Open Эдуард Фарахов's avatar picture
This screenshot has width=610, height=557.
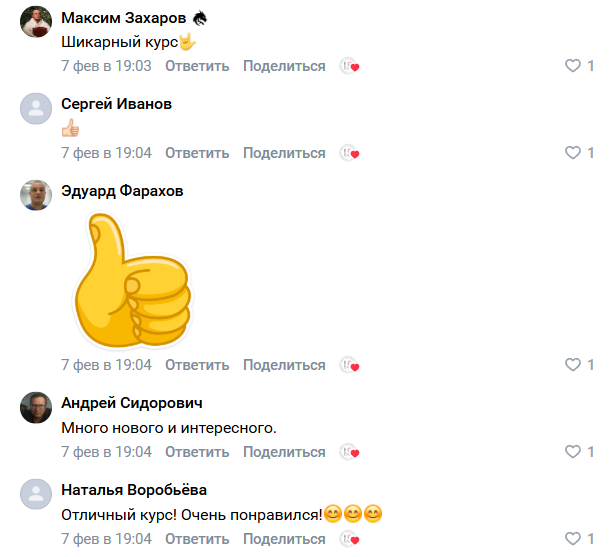[x=36, y=194]
